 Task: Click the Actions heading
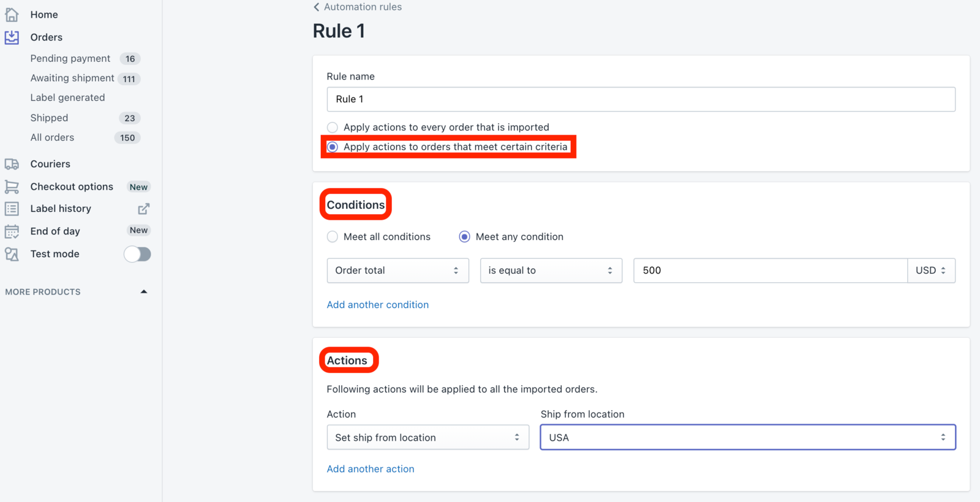click(347, 361)
